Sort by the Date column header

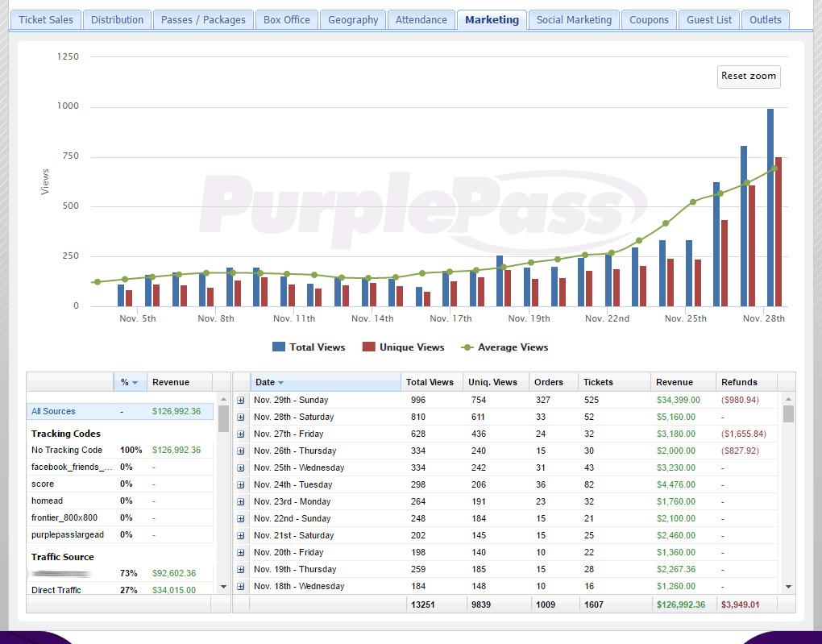[326, 382]
